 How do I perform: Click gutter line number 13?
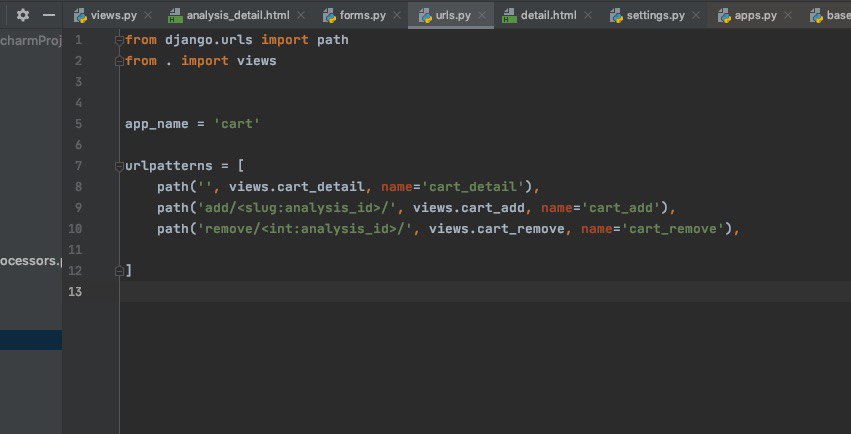[75, 292]
